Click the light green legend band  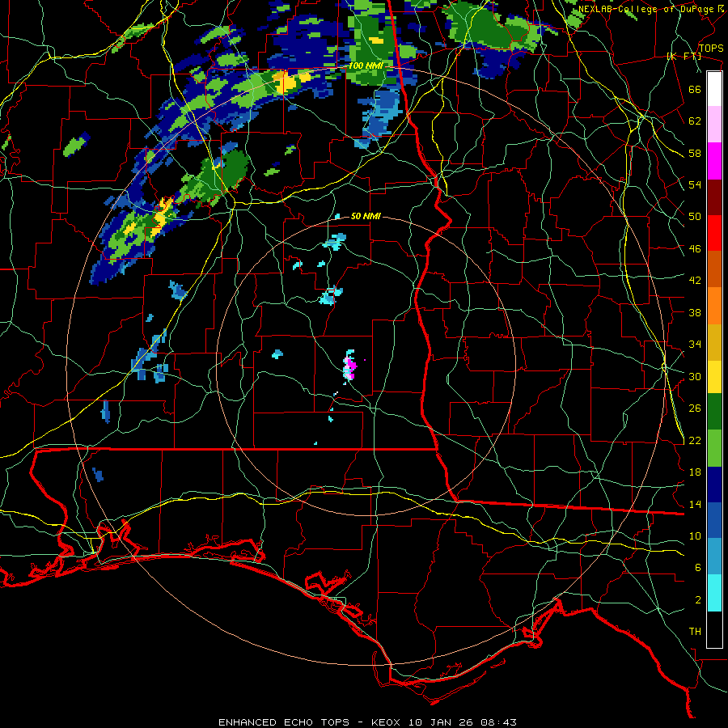point(714,448)
